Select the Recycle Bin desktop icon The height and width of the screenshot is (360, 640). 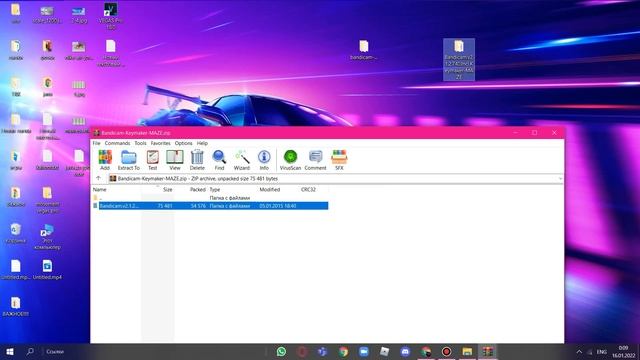[16, 234]
